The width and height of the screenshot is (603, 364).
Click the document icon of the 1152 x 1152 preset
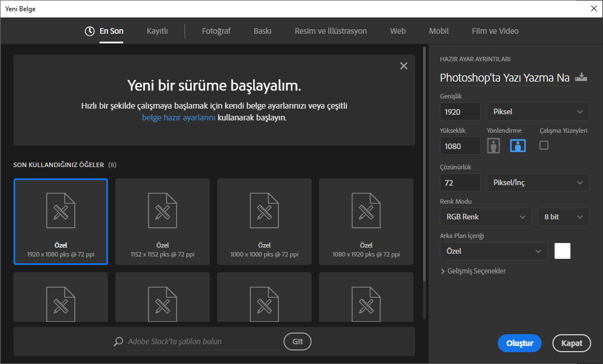click(x=163, y=211)
